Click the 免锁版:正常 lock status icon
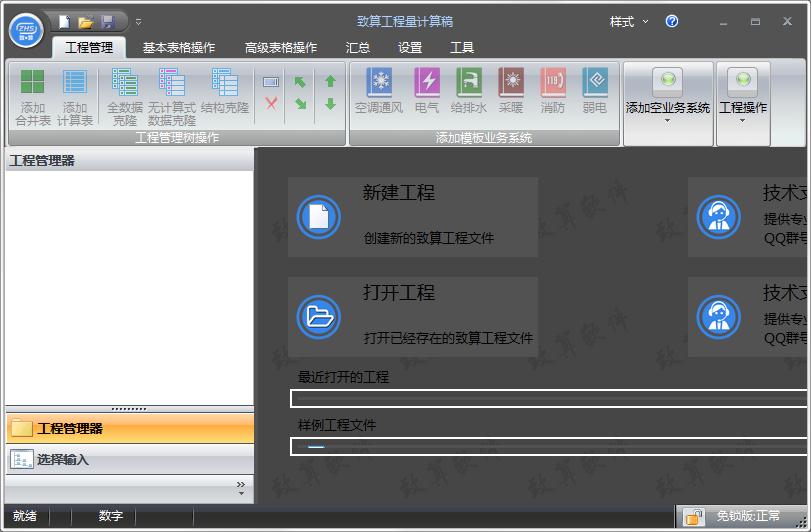811x532 pixels. tap(693, 516)
